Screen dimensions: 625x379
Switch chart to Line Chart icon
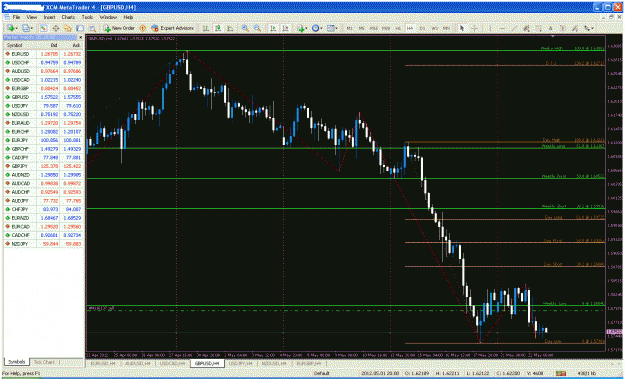tap(230, 28)
